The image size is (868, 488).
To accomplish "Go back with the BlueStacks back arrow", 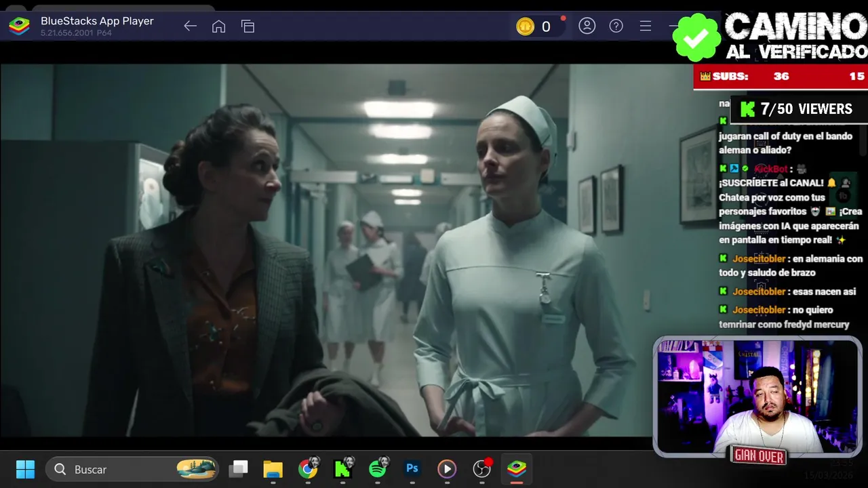I will pyautogui.click(x=190, y=26).
